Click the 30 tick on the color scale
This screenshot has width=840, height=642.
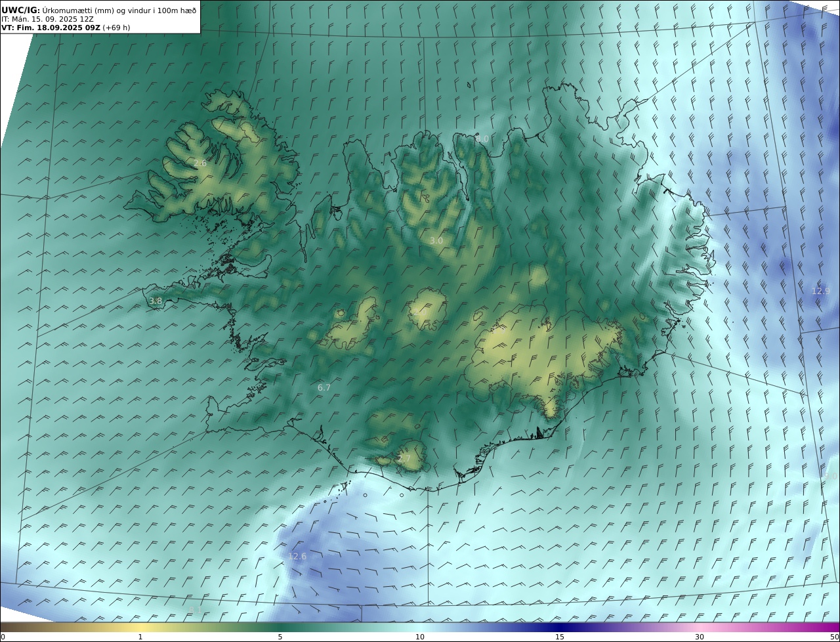pyautogui.click(x=700, y=637)
